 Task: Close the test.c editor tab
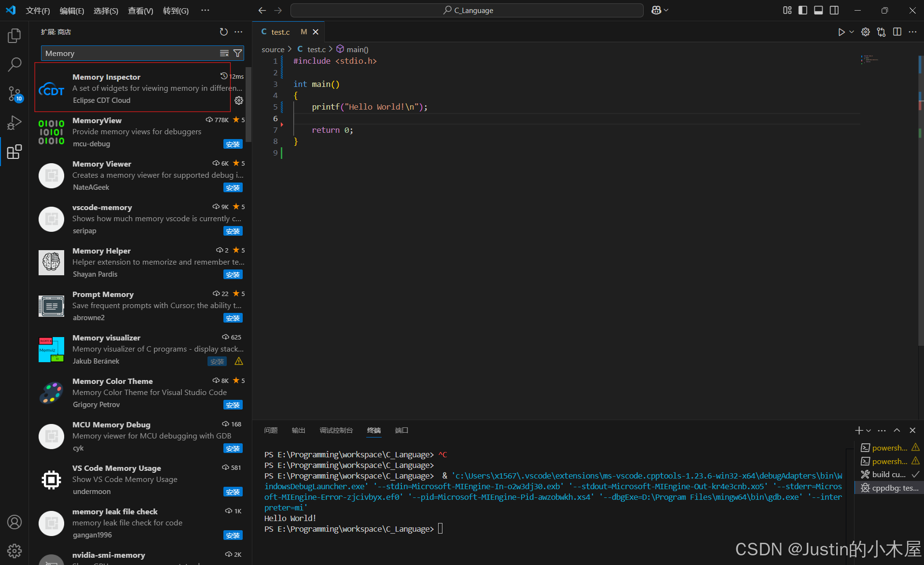[x=316, y=32]
